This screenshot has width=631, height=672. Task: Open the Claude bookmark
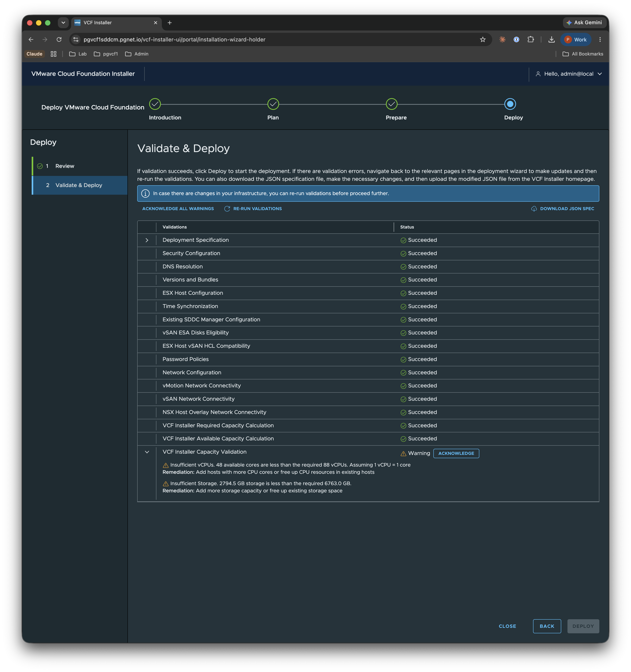(x=34, y=54)
